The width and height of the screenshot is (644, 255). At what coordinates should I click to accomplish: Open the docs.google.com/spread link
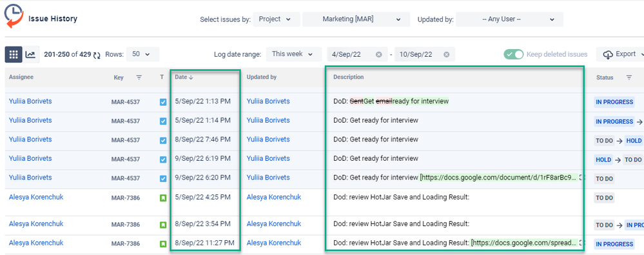(524, 243)
